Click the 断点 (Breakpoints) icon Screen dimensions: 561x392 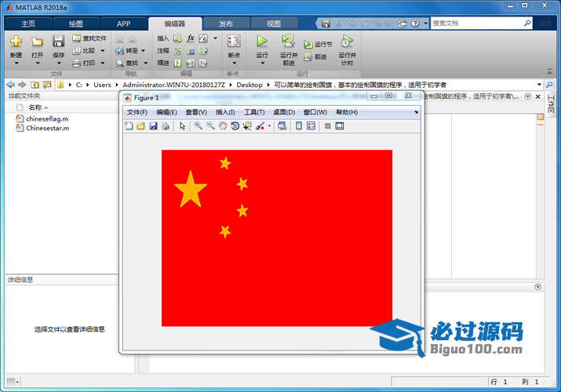[x=234, y=41]
